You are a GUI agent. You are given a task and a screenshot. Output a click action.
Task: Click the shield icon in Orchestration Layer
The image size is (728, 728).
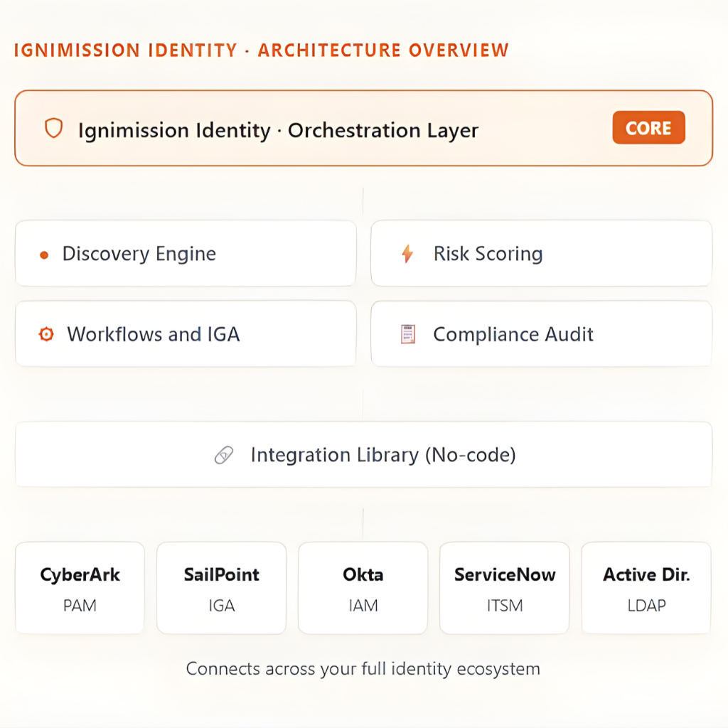[x=53, y=129]
